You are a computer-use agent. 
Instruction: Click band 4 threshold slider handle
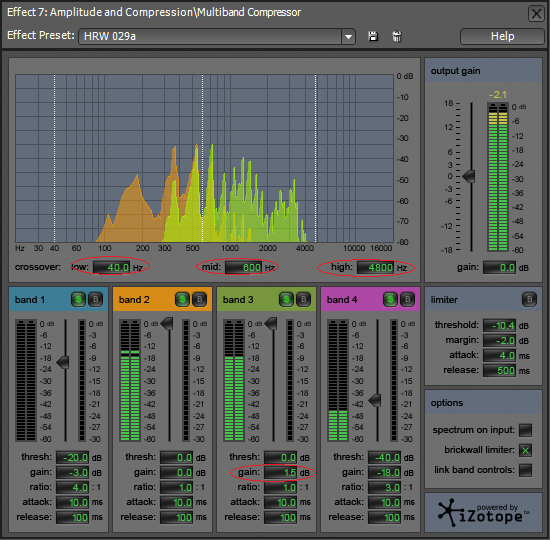(375, 400)
